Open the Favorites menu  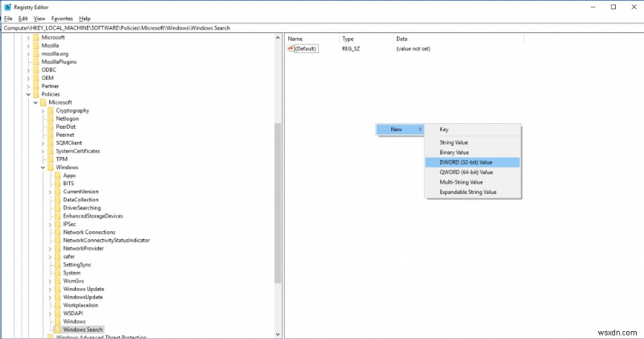pos(62,19)
